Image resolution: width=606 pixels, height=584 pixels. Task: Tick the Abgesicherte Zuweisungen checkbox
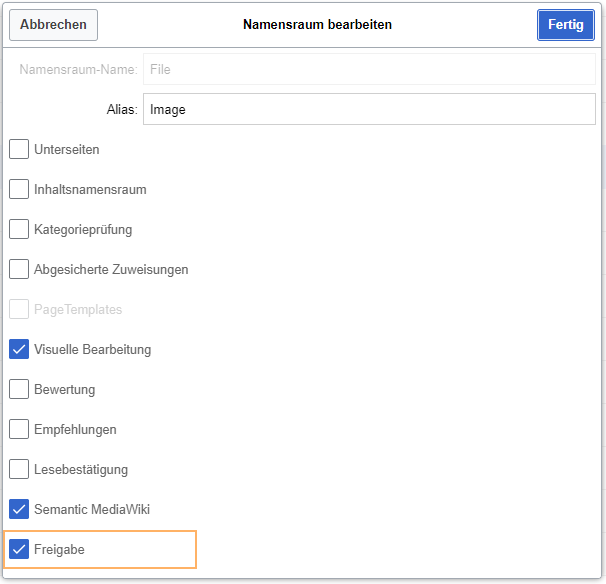(x=19, y=269)
